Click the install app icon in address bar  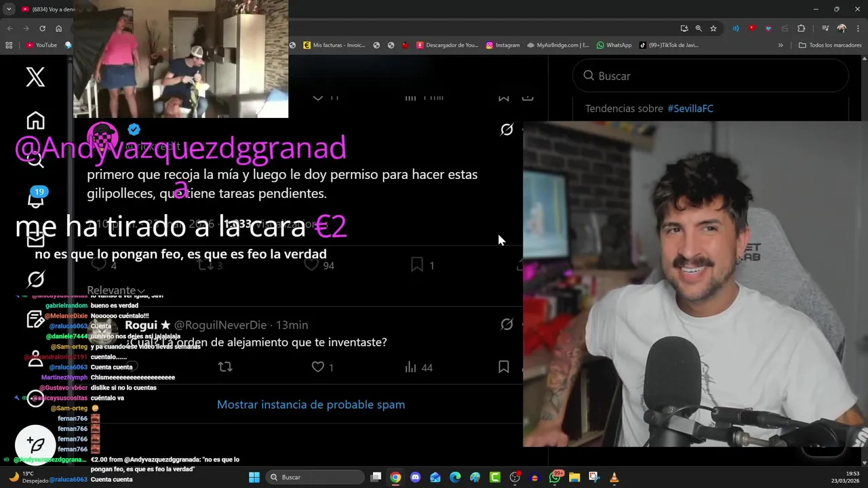[x=684, y=28]
